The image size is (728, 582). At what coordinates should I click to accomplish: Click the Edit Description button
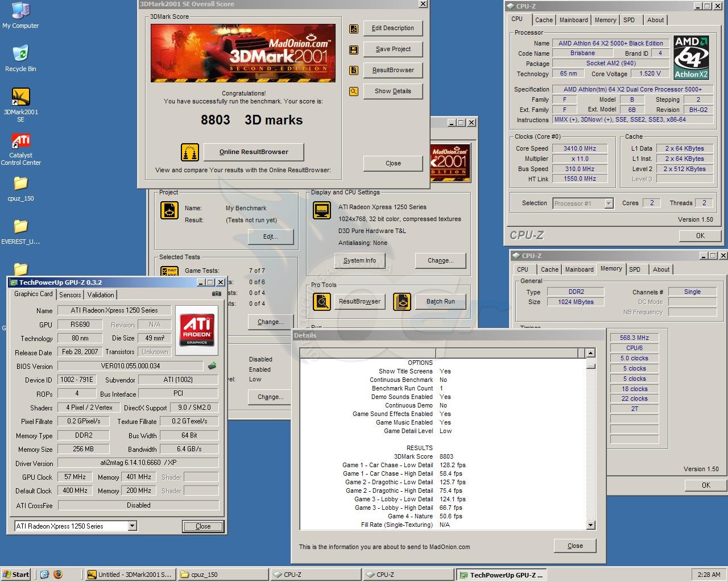pyautogui.click(x=393, y=28)
